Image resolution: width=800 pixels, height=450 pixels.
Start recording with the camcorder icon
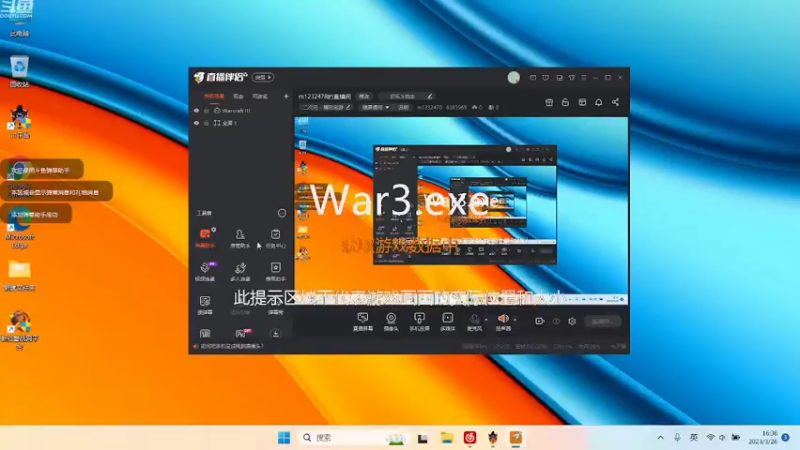[x=539, y=321]
